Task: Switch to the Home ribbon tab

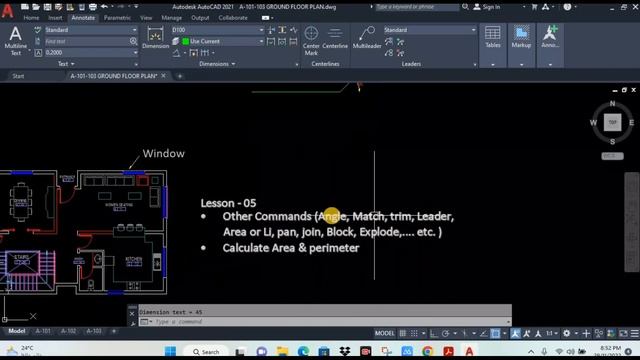Action: coord(31,18)
